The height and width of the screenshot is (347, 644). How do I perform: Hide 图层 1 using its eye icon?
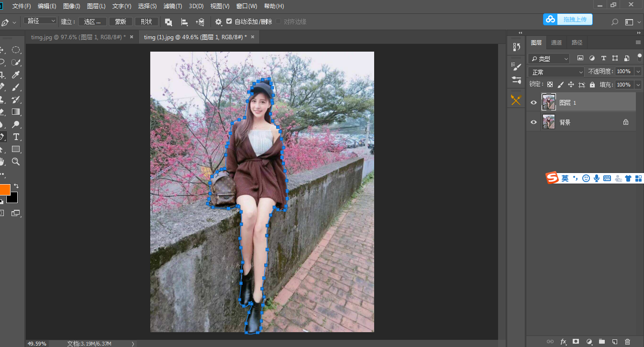point(534,102)
